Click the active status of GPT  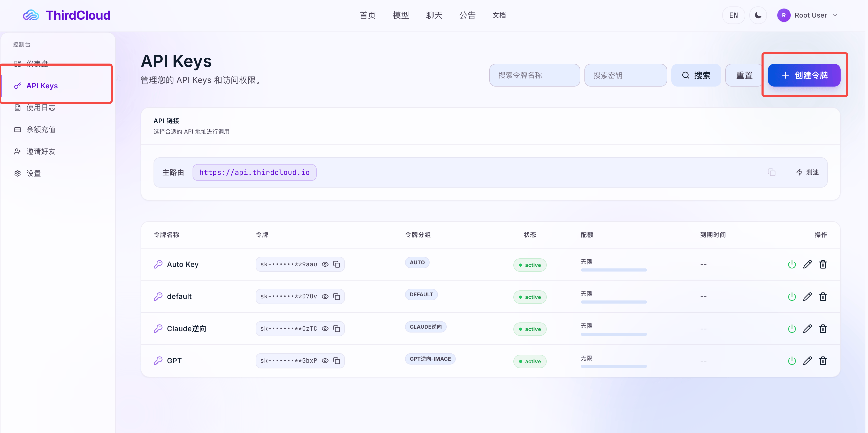click(530, 361)
